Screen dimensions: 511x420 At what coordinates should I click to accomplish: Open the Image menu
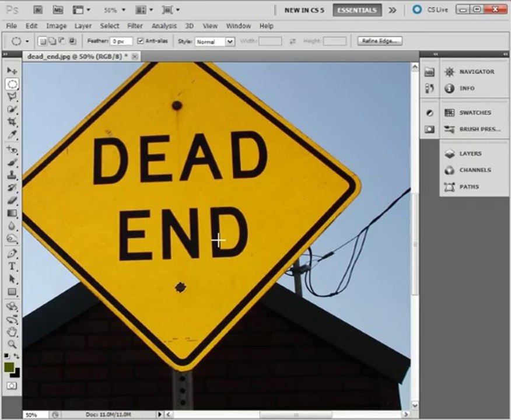56,26
